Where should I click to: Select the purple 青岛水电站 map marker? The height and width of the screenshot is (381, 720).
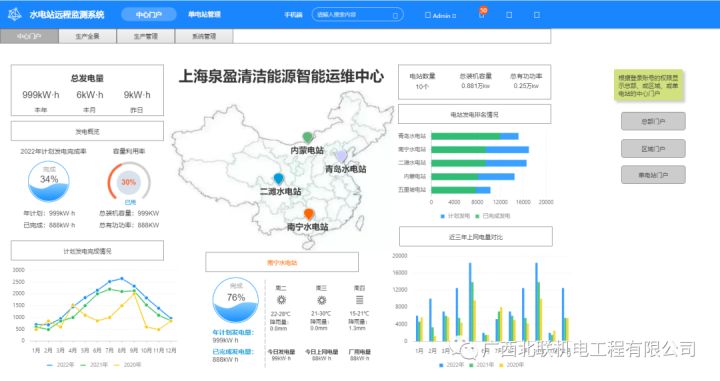click(341, 156)
